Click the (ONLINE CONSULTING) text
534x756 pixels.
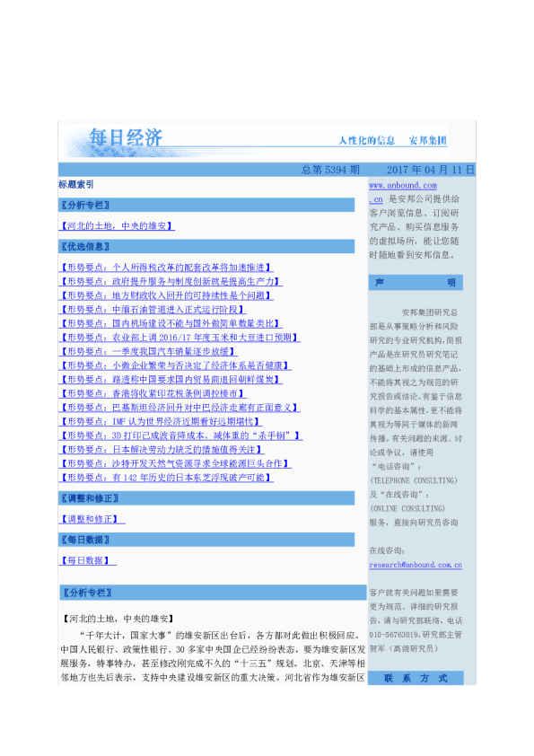[x=407, y=509]
